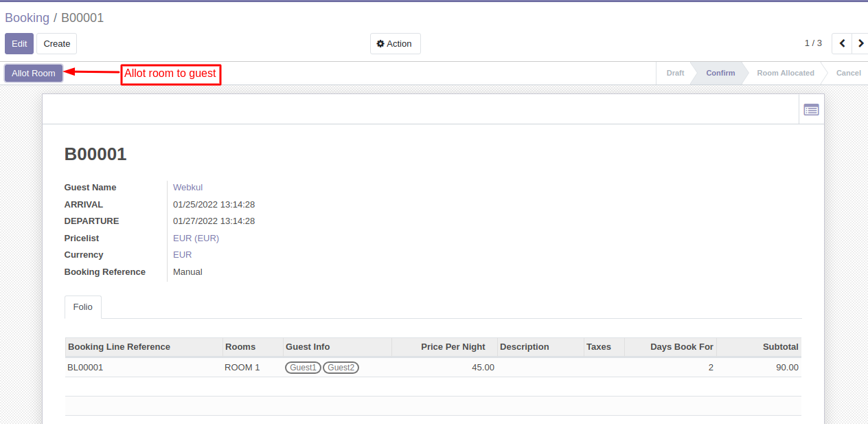Image resolution: width=868 pixels, height=424 pixels.
Task: Click the Guest1 tag
Action: (x=303, y=368)
